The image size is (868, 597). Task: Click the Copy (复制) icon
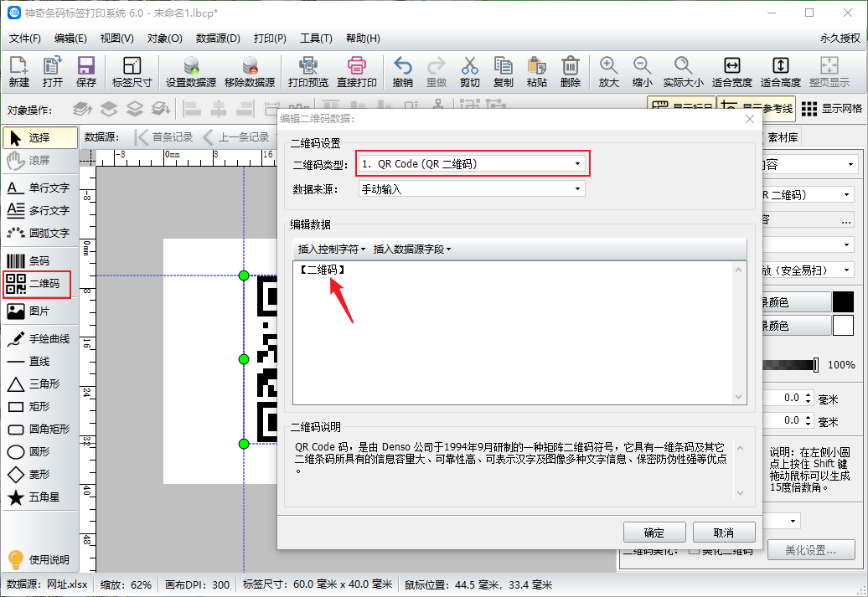tap(504, 72)
